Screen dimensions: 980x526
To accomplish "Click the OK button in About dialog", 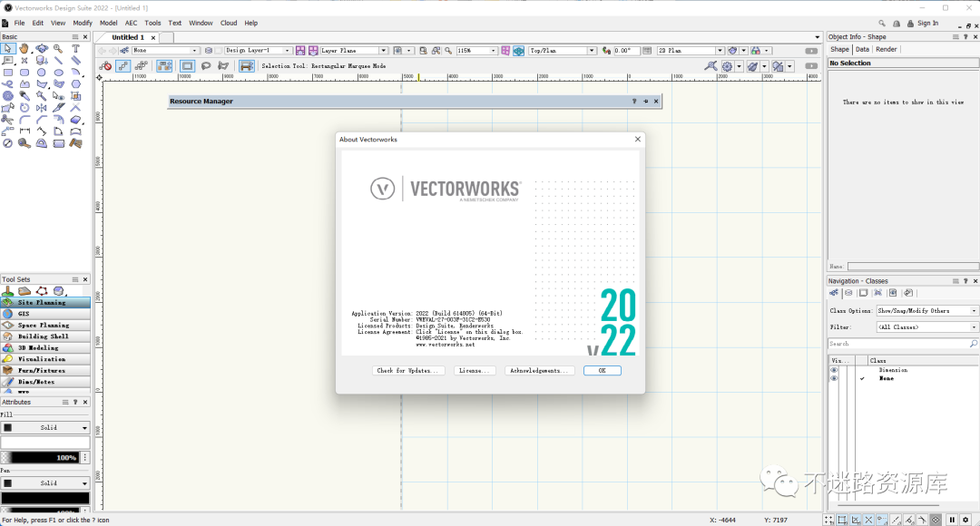I will click(x=602, y=370).
